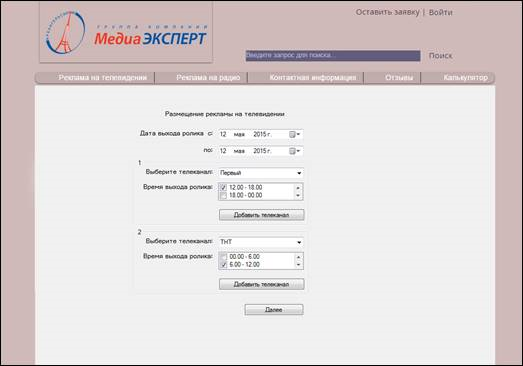Image resolution: width=523 pixels, height=366 pixels.
Task: Check the 00.00 - 6.00 time slot
Action: 223,257
